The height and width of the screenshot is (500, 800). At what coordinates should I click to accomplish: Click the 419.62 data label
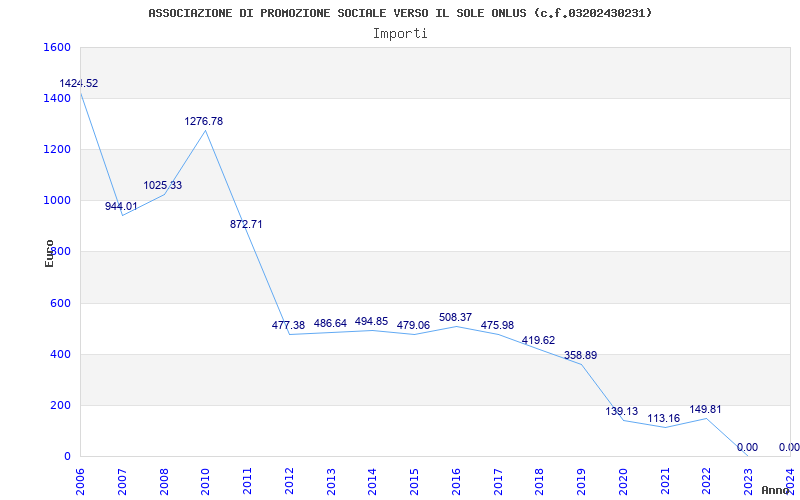pyautogui.click(x=538, y=340)
